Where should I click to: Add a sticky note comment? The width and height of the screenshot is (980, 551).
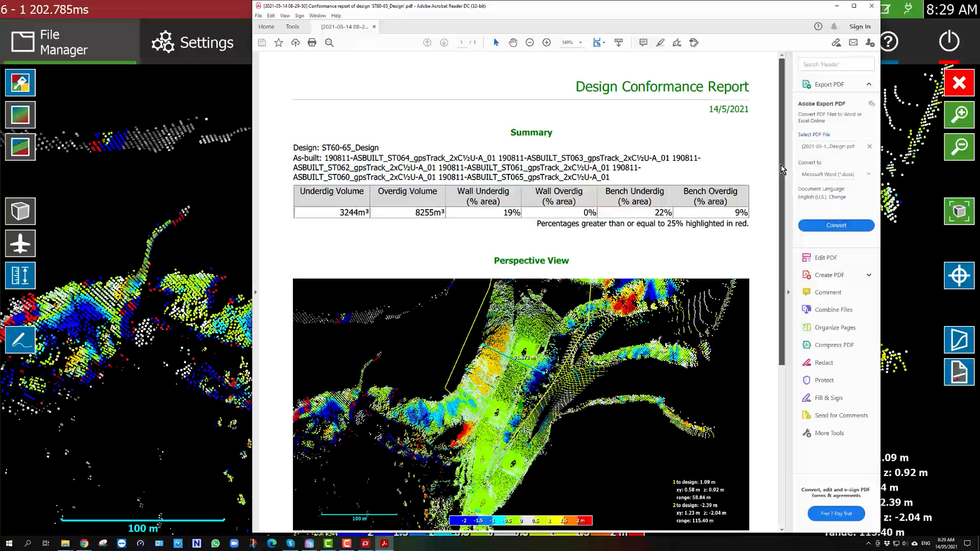(x=643, y=43)
